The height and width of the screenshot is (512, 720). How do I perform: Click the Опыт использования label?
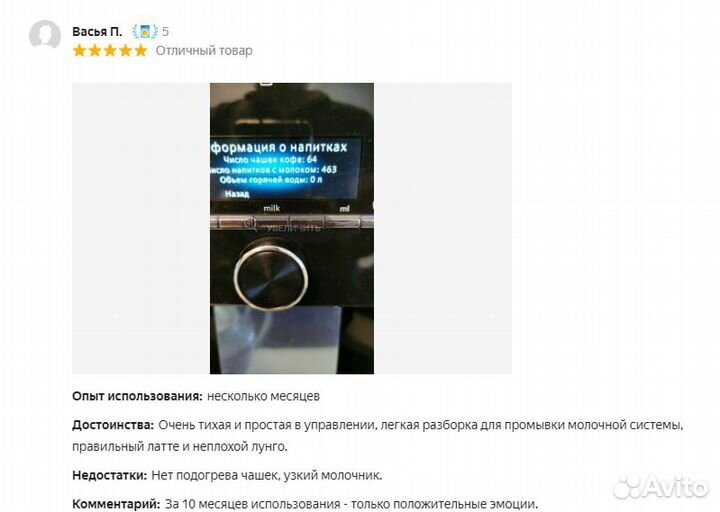tap(137, 396)
